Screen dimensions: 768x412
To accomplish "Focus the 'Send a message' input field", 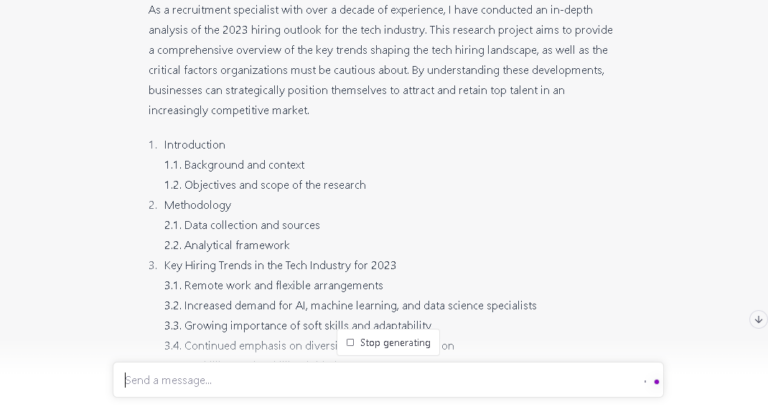I will [380, 380].
